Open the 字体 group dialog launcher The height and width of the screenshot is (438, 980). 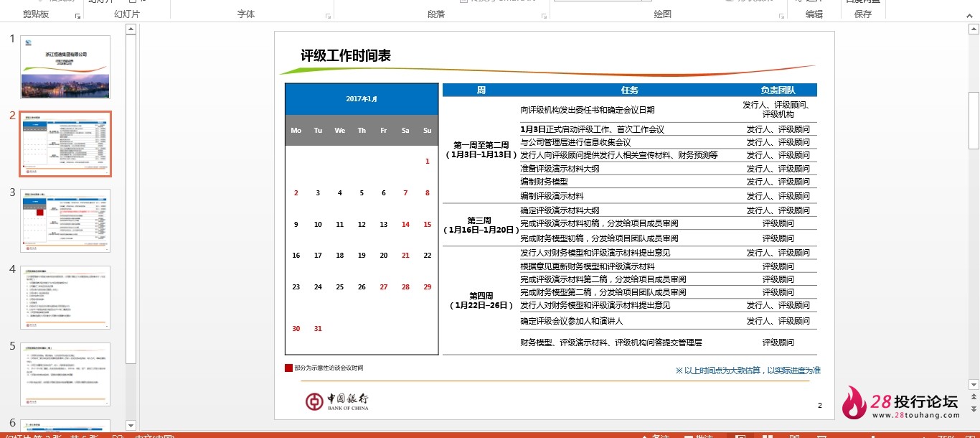(329, 15)
